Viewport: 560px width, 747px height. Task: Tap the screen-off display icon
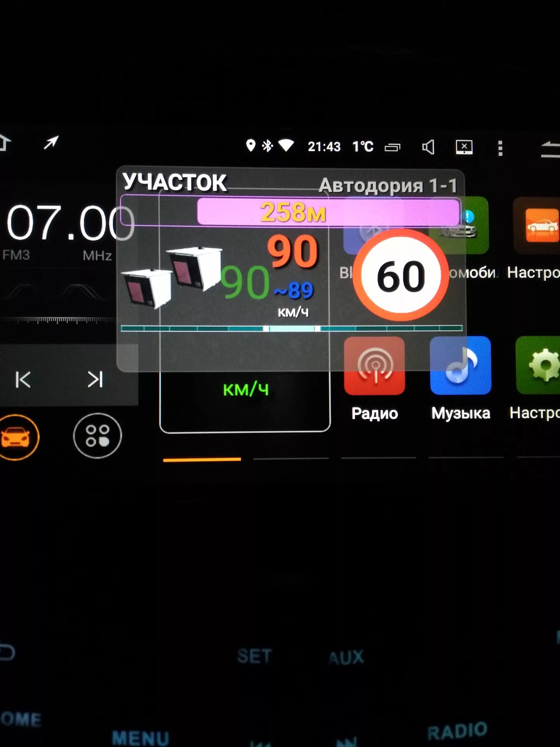pyautogui.click(x=464, y=147)
